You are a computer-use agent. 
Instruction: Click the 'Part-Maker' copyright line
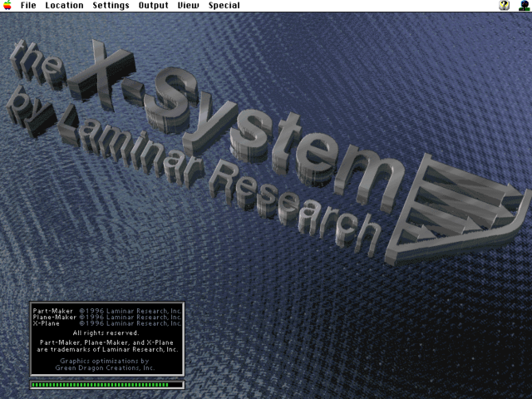tap(107, 311)
